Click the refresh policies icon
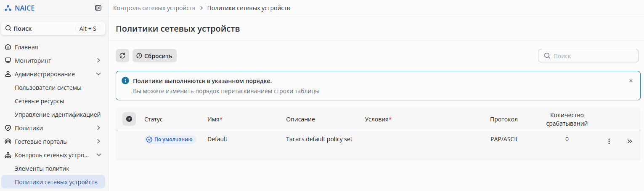Viewport: 644px width, 191px height. [x=122, y=56]
